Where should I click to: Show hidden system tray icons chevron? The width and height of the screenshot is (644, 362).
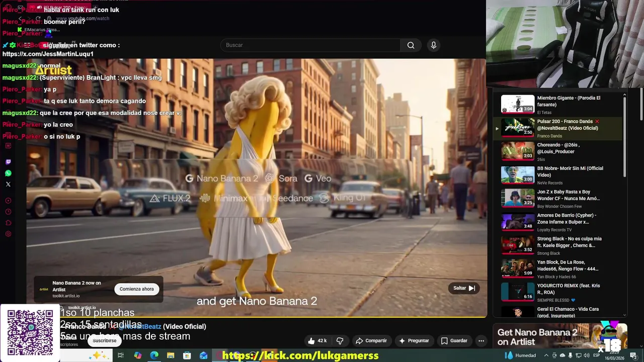pos(546,355)
